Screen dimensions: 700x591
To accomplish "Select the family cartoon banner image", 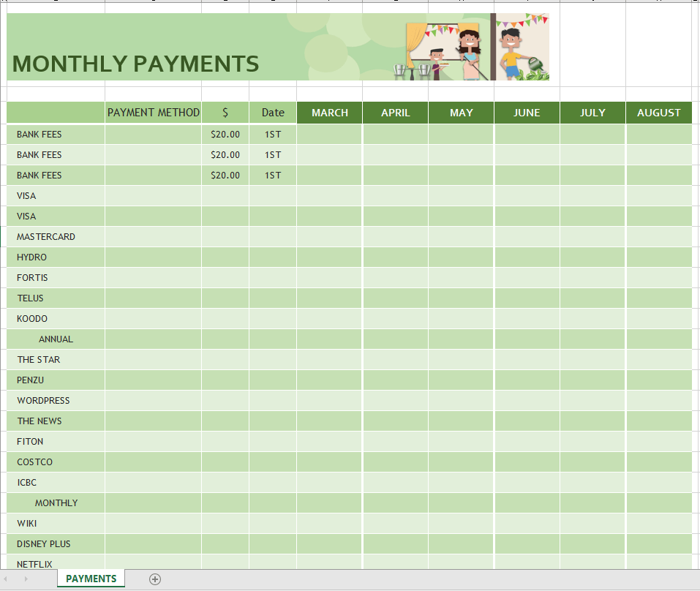I will (x=475, y=48).
